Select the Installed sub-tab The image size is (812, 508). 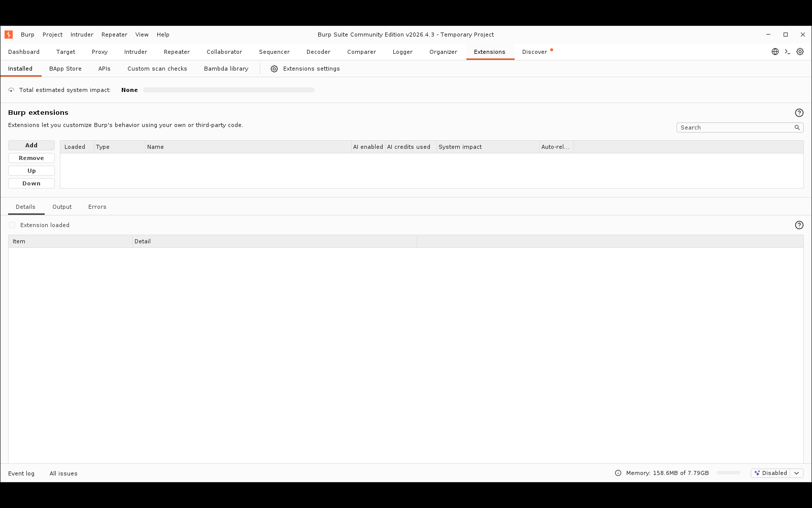point(20,69)
